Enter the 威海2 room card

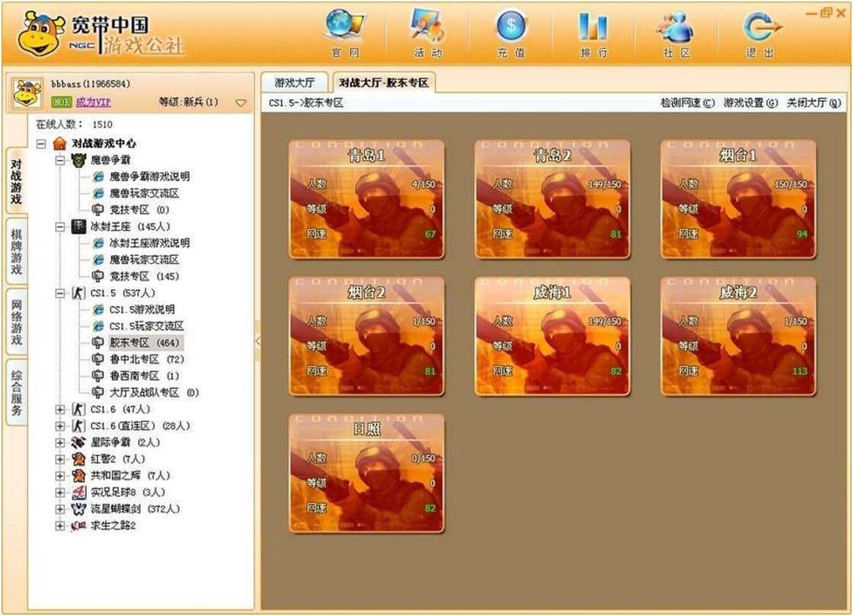pyautogui.click(x=738, y=337)
